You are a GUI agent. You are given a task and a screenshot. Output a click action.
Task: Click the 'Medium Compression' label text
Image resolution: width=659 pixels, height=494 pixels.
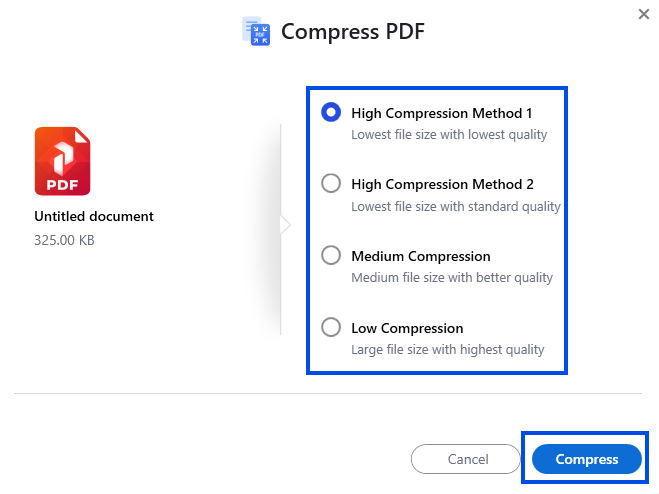421,256
